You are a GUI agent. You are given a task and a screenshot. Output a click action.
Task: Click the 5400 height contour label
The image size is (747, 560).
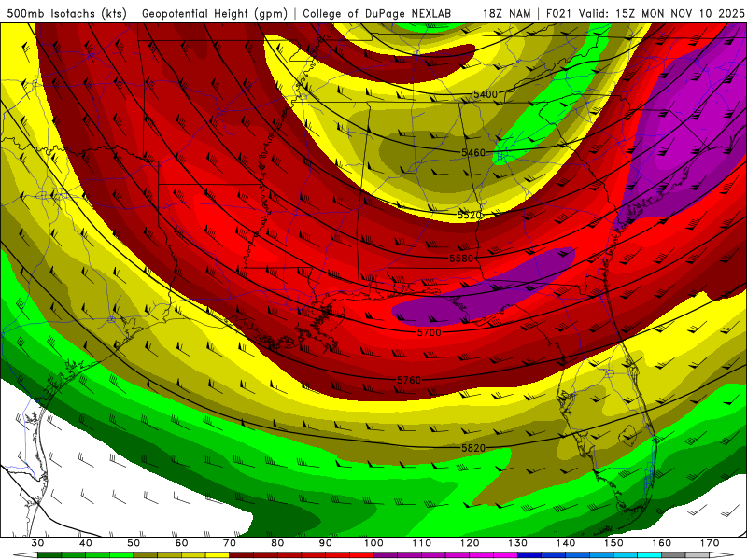486,94
